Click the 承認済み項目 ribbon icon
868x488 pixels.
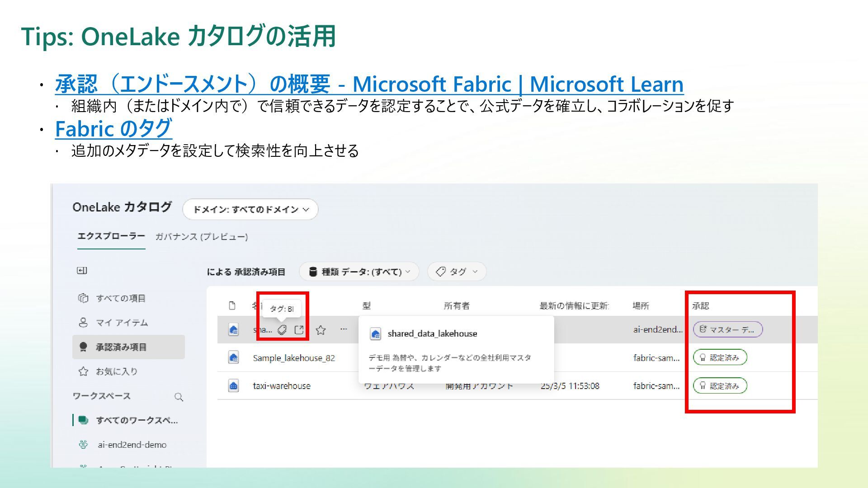click(x=83, y=347)
